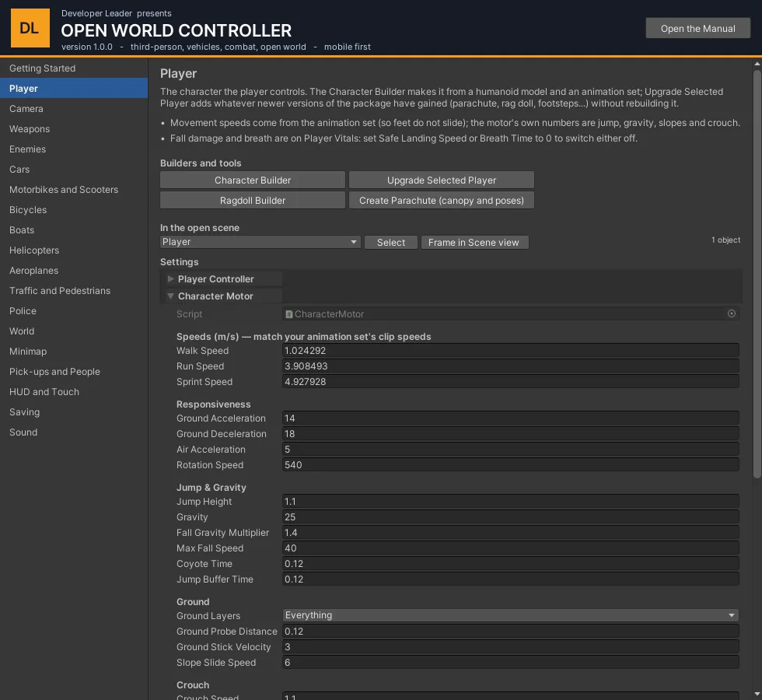The width and height of the screenshot is (762, 700).
Task: Click the Jump Buffer Time field
Action: (x=510, y=579)
